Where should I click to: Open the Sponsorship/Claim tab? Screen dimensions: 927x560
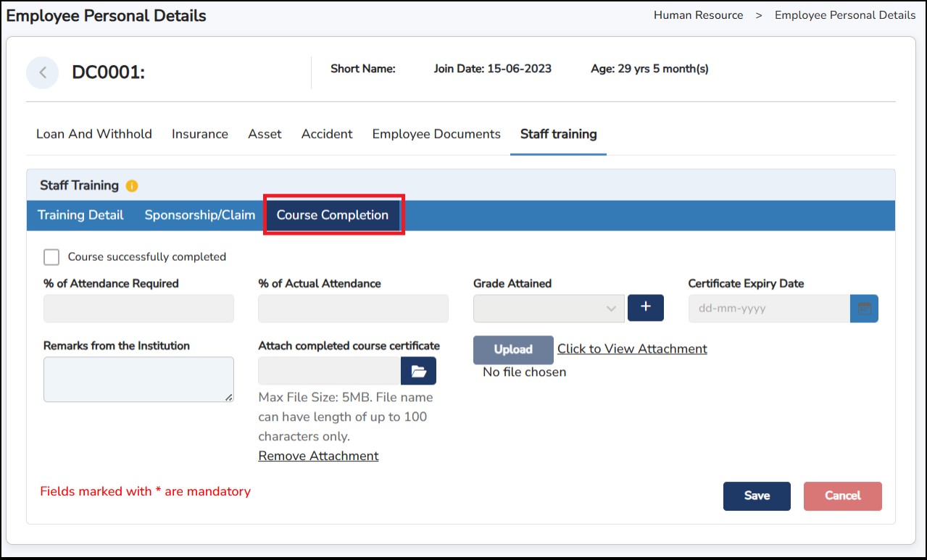(200, 215)
